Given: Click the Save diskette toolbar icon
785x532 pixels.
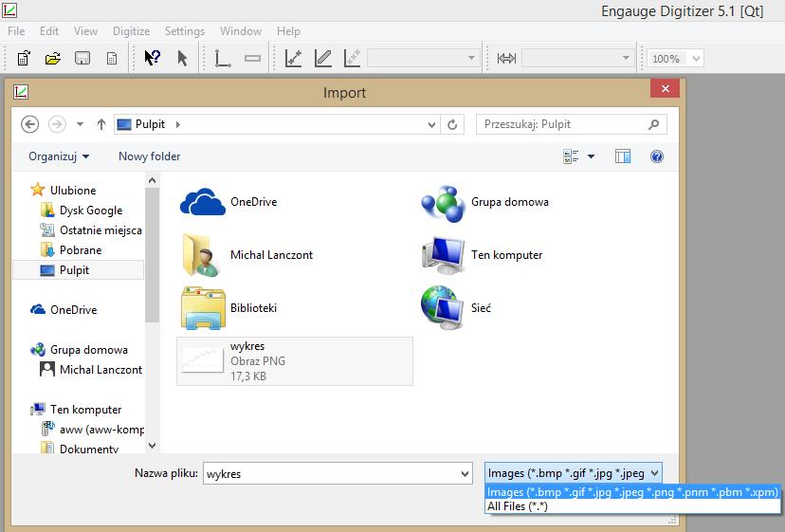Looking at the screenshot, I should coord(82,58).
